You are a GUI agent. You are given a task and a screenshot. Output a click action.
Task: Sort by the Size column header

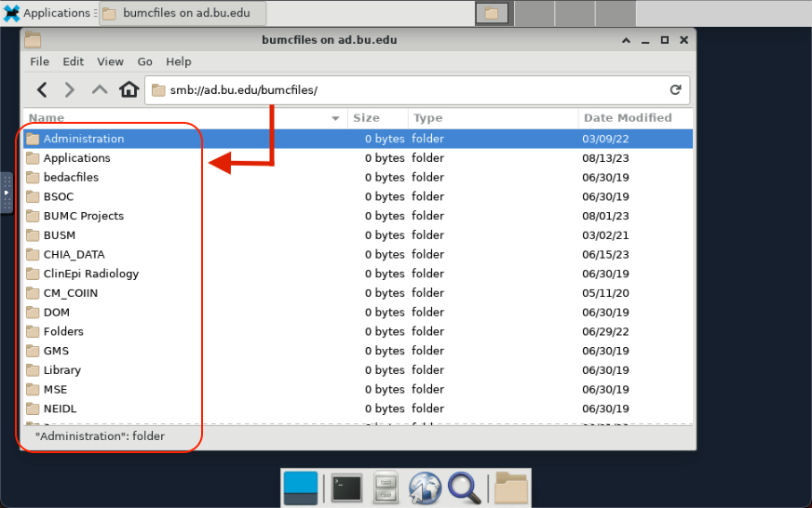(378, 118)
